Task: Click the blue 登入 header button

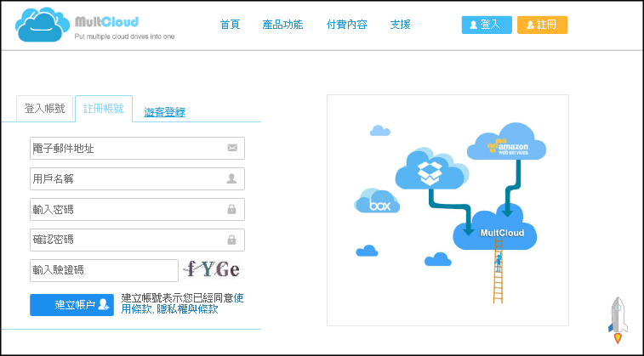Action: [487, 25]
